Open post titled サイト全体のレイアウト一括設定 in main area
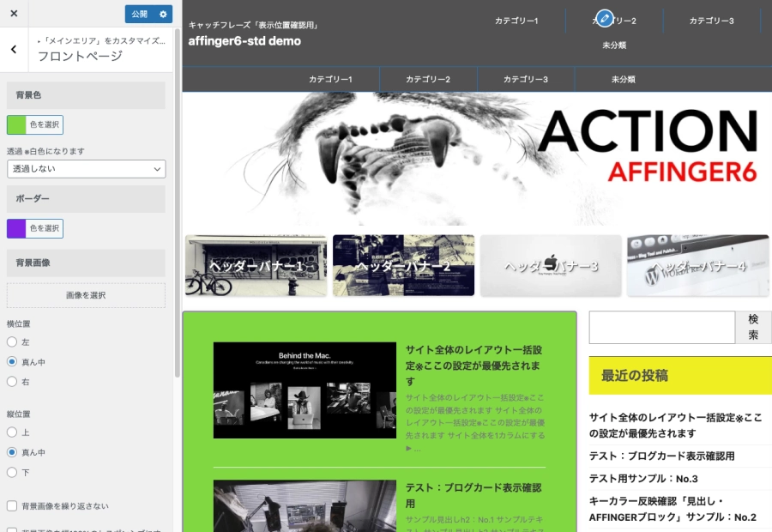Screen dimensions: 772x532 [474, 366]
